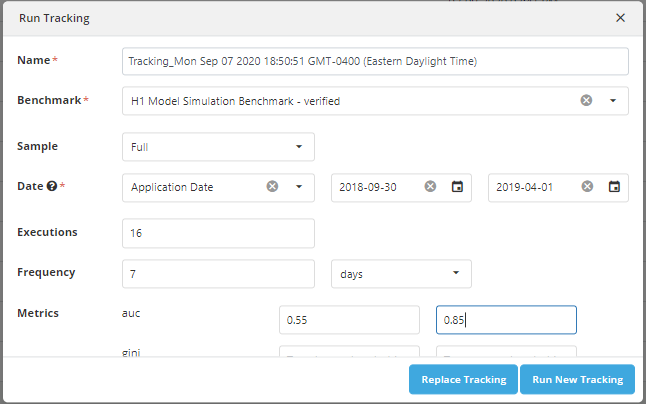This screenshot has width=646, height=404.
Task: Open calendar picker for 2018-09-30 start date
Action: click(457, 187)
